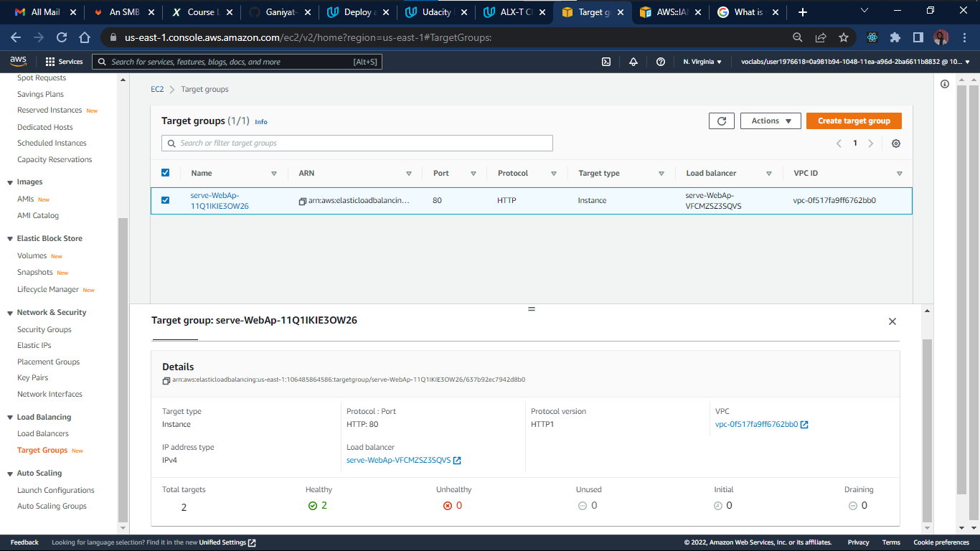Uncheck the serve-WebAp-11Q1IKIE3OW26 row checkbox
Screen dimensions: 980x551
pyautogui.click(x=166, y=200)
